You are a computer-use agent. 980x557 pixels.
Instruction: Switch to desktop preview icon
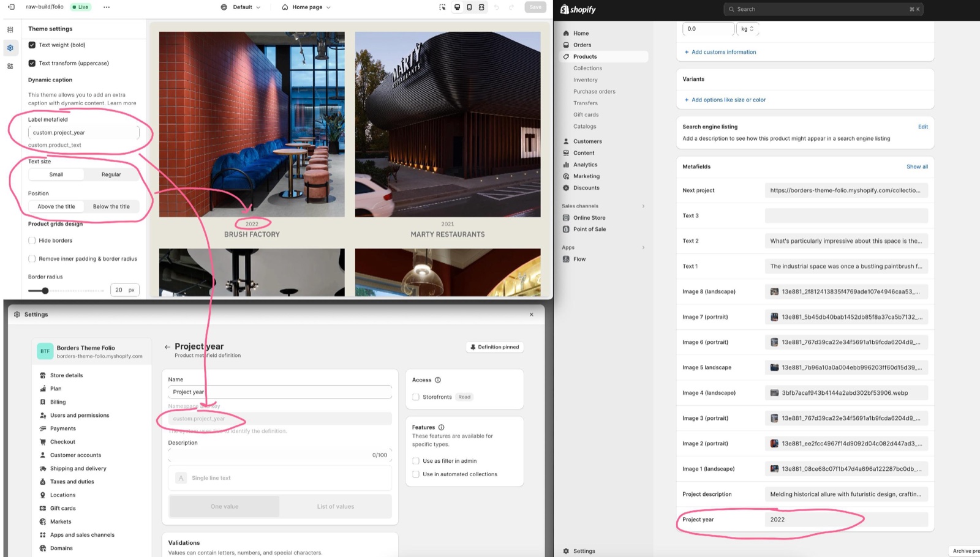(x=457, y=7)
